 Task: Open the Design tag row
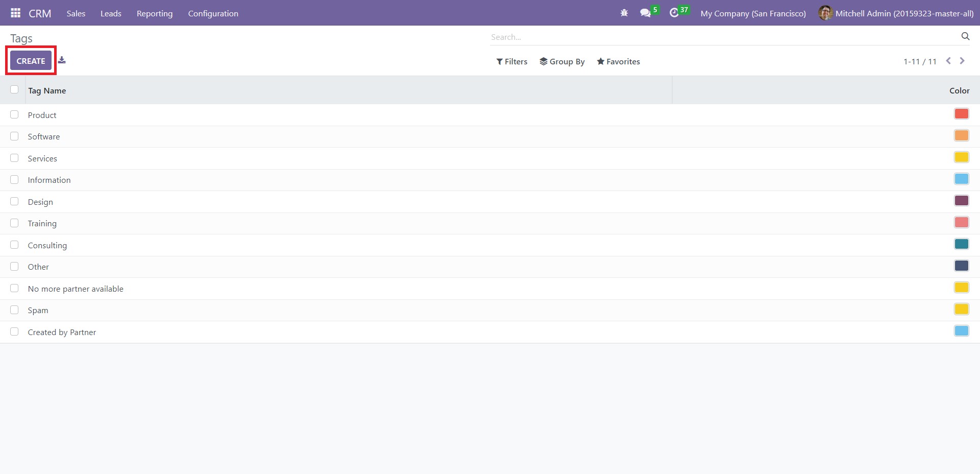(490, 202)
